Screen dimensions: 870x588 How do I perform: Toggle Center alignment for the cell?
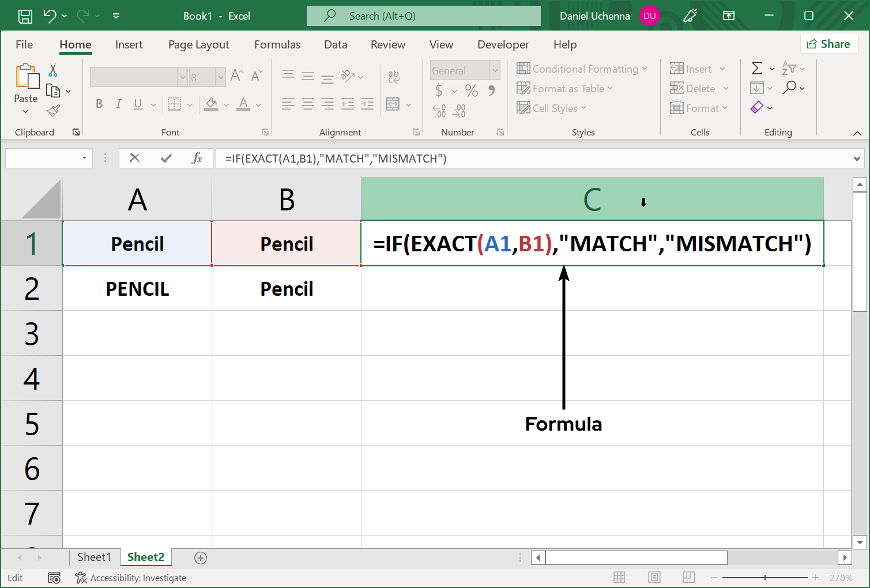(x=307, y=104)
